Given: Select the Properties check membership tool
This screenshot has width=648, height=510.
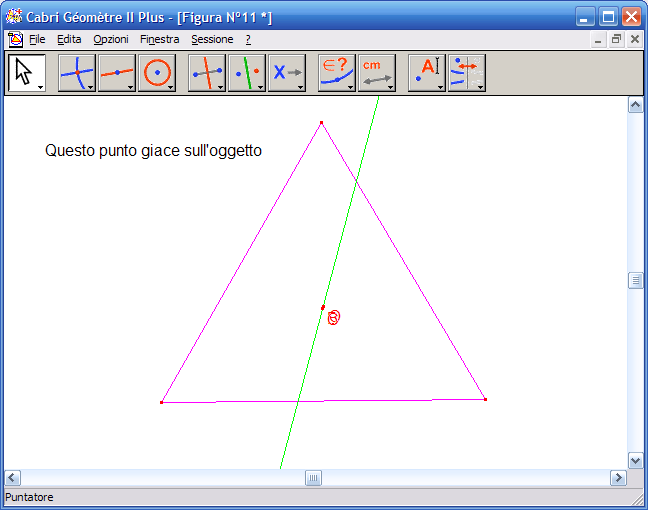Looking at the screenshot, I should [x=337, y=73].
